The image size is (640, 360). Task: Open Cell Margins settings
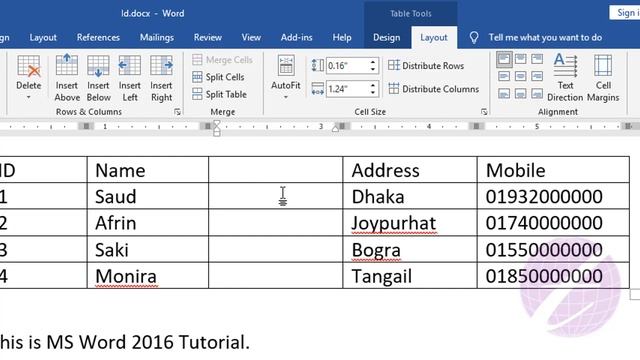[x=603, y=78]
